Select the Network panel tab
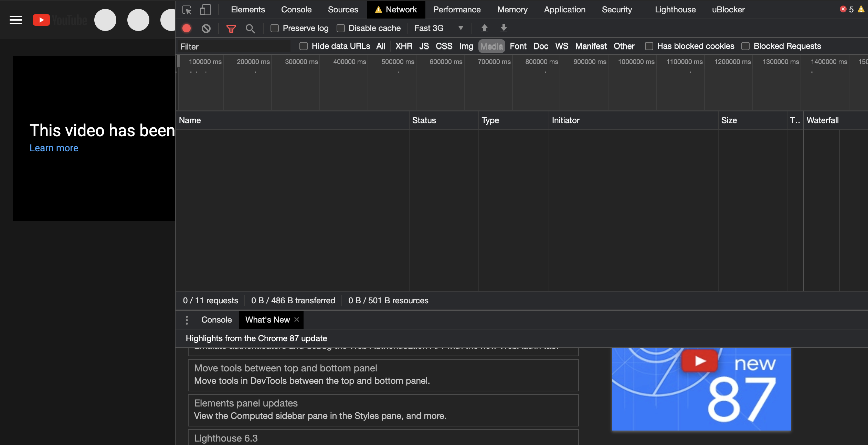Image resolution: width=868 pixels, height=445 pixels. pyautogui.click(x=396, y=10)
